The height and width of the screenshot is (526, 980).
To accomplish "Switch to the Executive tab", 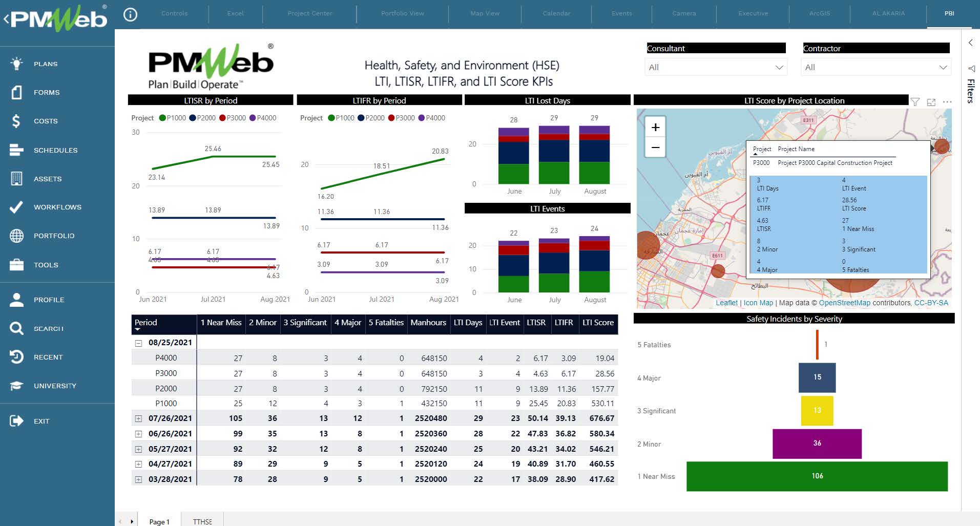I will click(753, 13).
